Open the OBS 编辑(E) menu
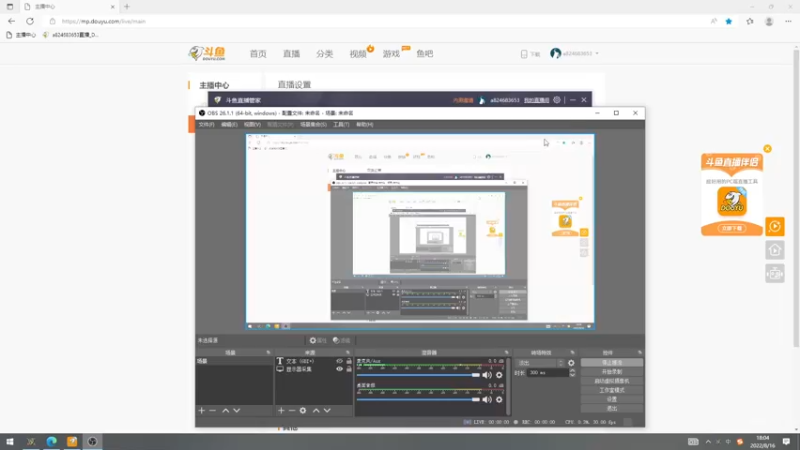The image size is (800, 450). tap(229, 124)
